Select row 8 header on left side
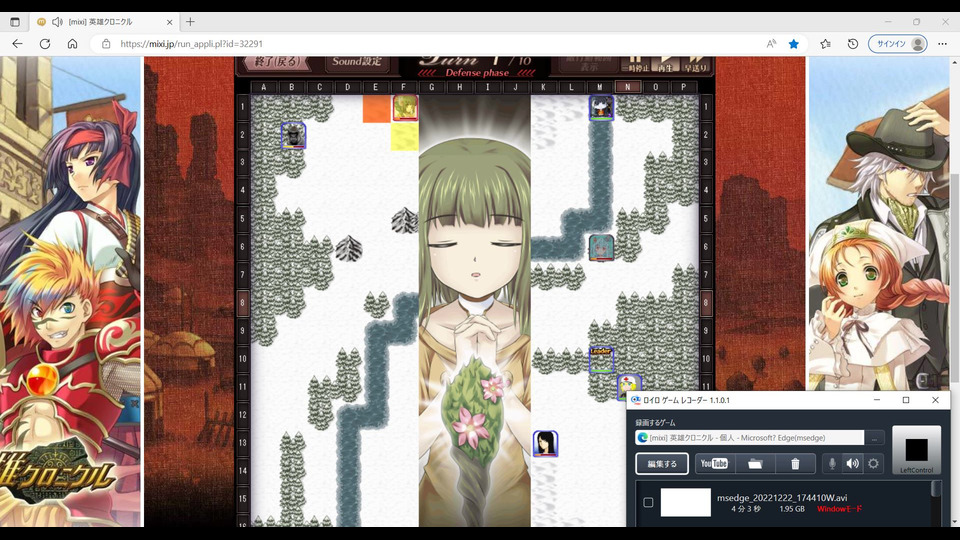The width and height of the screenshot is (960, 540). coord(242,303)
